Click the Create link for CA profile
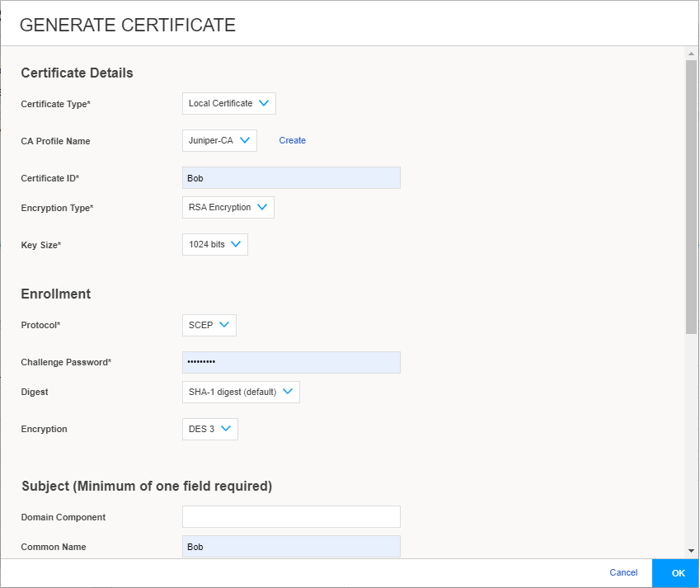700x588 pixels. pos(292,141)
